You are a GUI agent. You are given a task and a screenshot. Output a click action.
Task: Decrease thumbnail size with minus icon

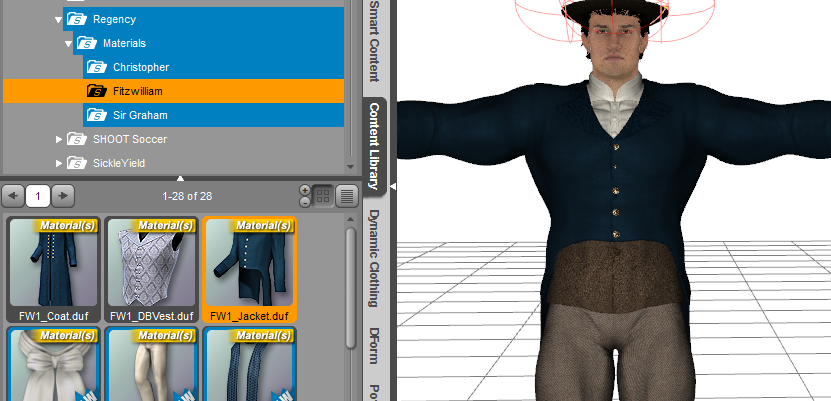[305, 202]
